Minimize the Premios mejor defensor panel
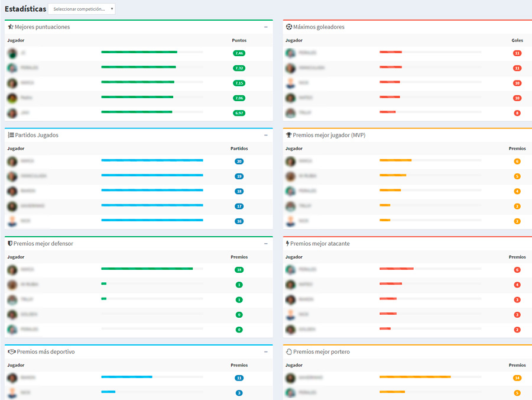The height and width of the screenshot is (400, 532). click(266, 244)
